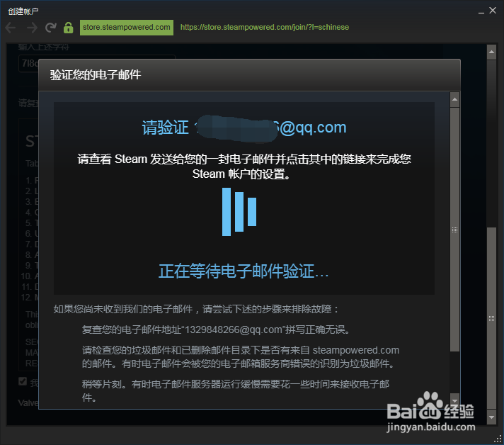
Task: Click the 创建帐户 window title
Action: 23,11
